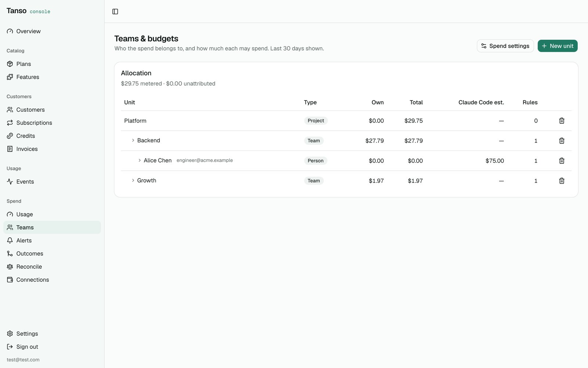Image resolution: width=588 pixels, height=368 pixels.
Task: Toggle the sidebar panel icon
Action: tap(115, 11)
